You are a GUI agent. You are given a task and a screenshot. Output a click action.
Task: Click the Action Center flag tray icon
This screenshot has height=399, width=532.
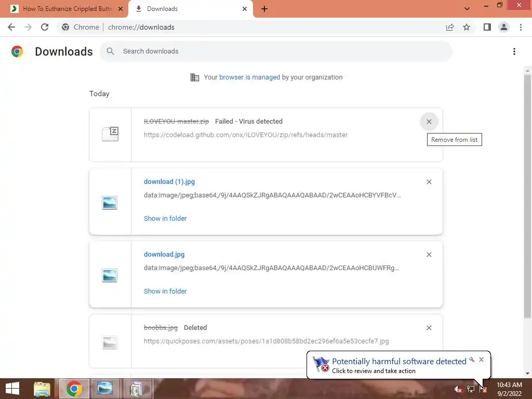coord(483,389)
